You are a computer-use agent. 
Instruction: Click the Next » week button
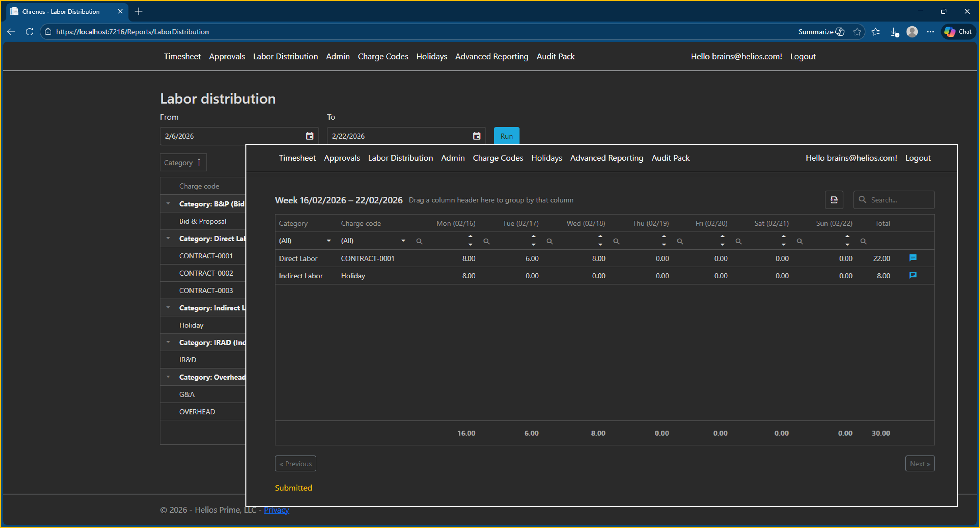[920, 464]
